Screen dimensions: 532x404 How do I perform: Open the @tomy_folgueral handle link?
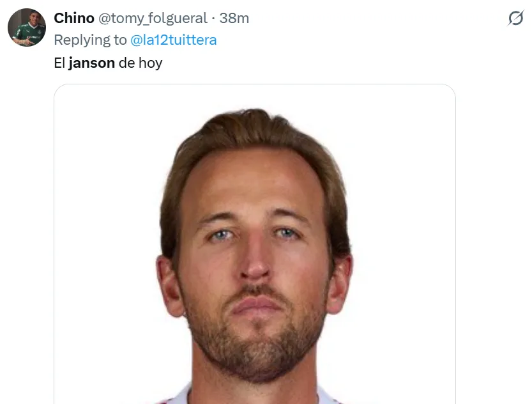coord(153,19)
